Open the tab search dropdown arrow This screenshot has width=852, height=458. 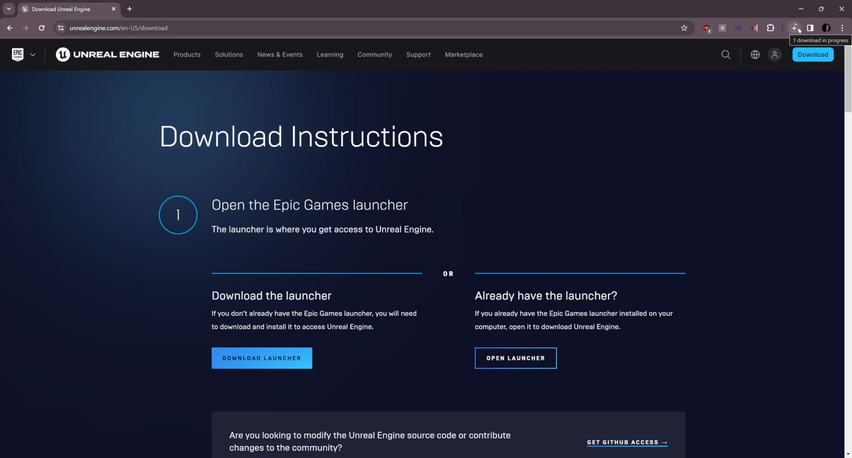click(9, 9)
